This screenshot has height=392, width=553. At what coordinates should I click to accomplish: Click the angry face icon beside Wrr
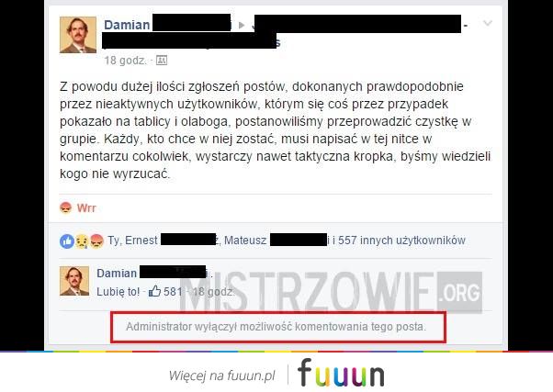click(65, 208)
